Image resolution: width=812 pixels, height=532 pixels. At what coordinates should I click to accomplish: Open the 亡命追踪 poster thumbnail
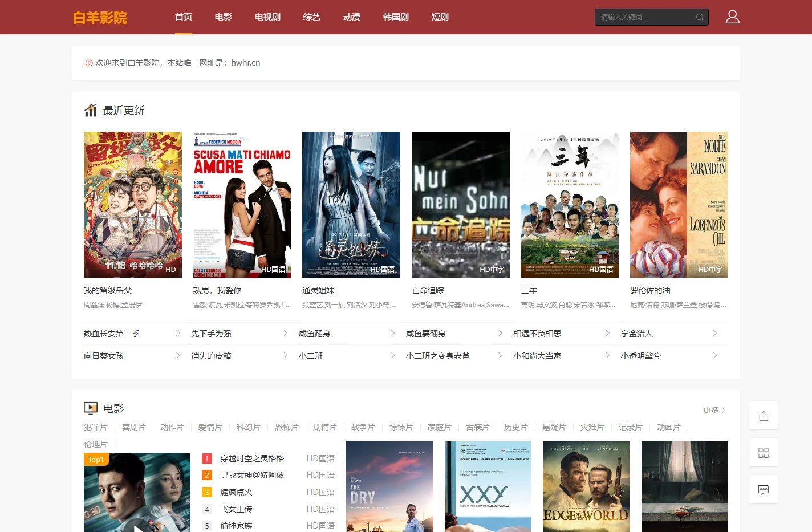click(461, 205)
